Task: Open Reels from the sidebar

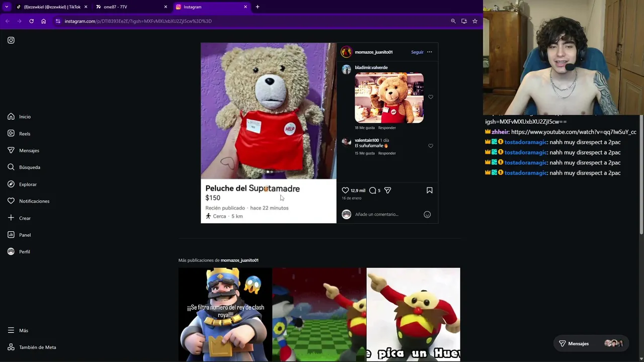Action: click(x=19, y=134)
